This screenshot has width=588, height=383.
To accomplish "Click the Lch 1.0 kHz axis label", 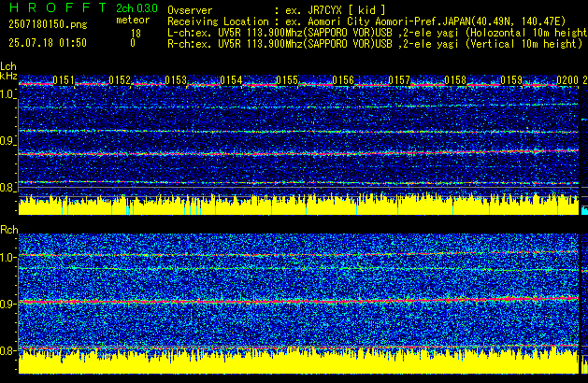I will 7,94.
